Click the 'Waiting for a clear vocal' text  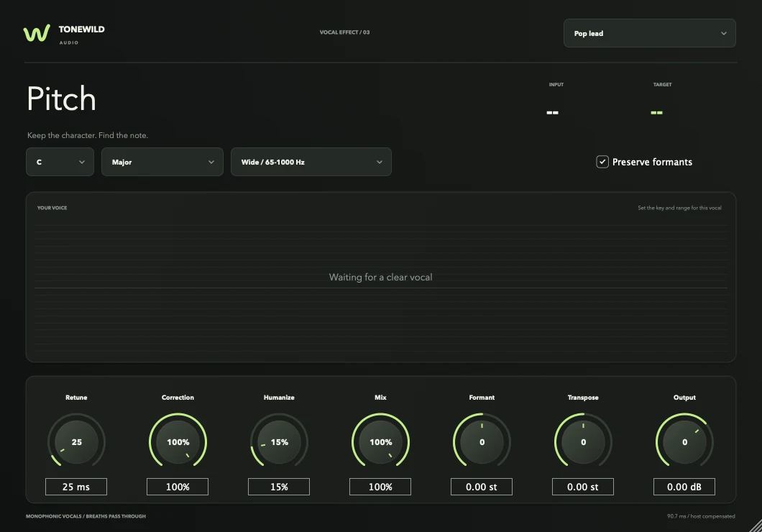tap(380, 277)
